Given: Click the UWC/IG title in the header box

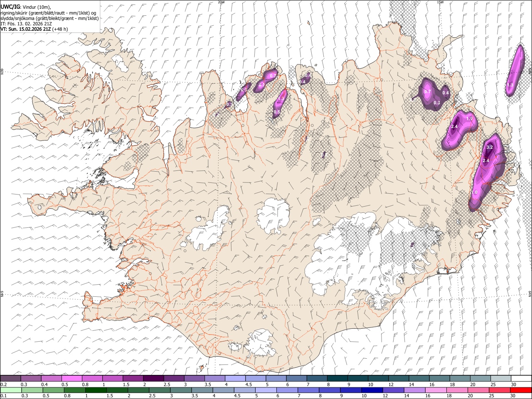Looking at the screenshot, I should 10,7.
